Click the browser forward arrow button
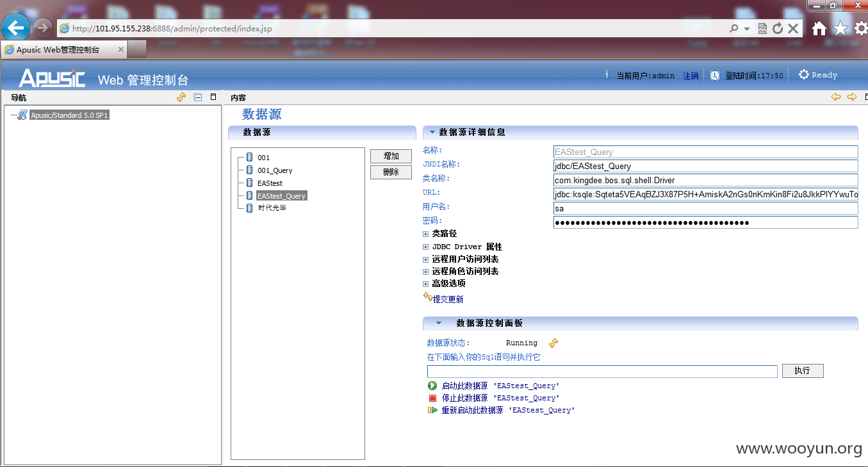Screen dimensions: 868x467 [42, 28]
